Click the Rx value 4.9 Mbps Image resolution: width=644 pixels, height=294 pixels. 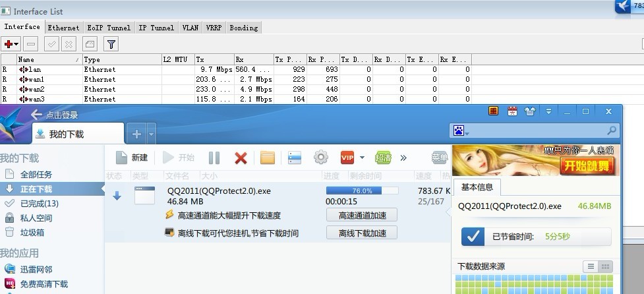pos(256,90)
